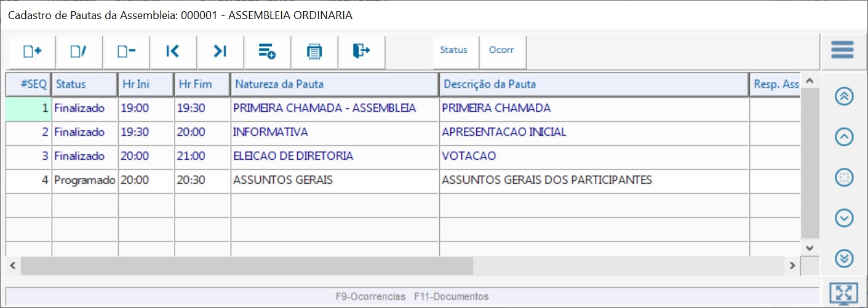Click the add list item icon
Viewport: 868px width, 308px height.
pos(267,52)
